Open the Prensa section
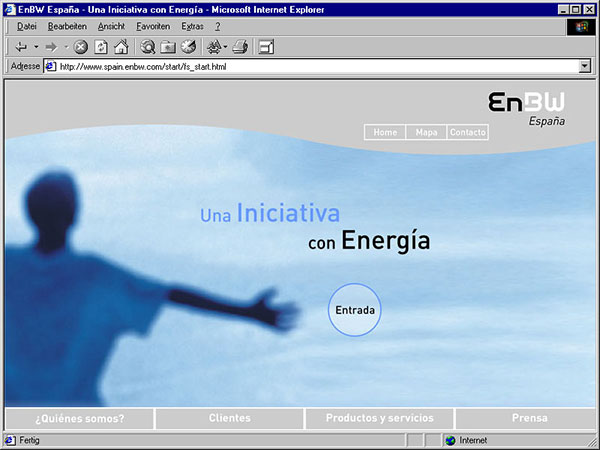This screenshot has height=450, width=600. click(x=527, y=418)
